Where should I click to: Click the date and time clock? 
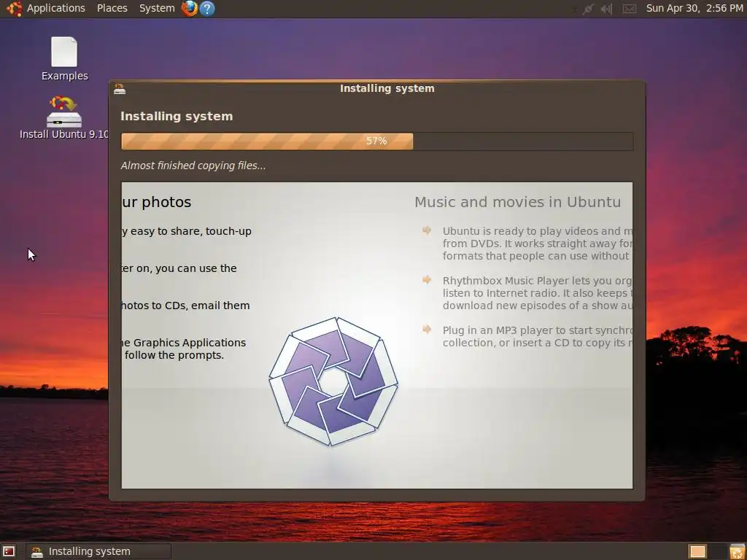[694, 8]
